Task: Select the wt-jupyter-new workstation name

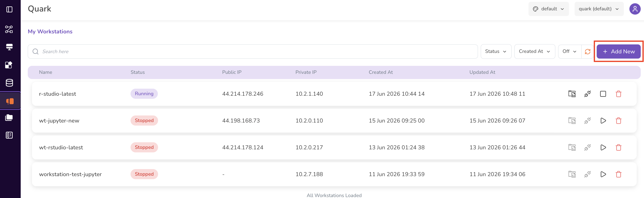Action: [59, 120]
